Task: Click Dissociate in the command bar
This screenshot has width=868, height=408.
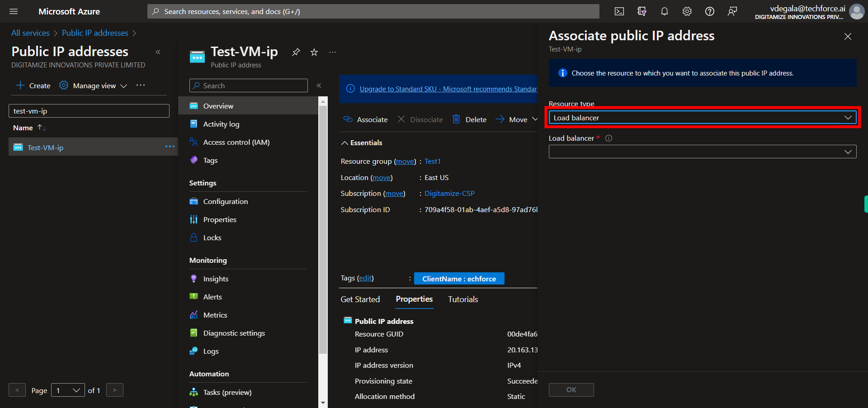Action: (420, 119)
